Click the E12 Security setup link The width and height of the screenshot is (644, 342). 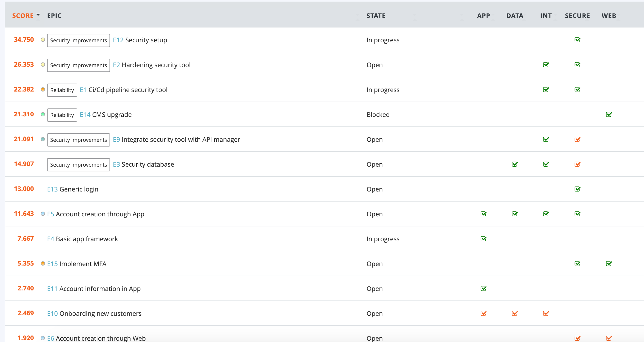141,40
